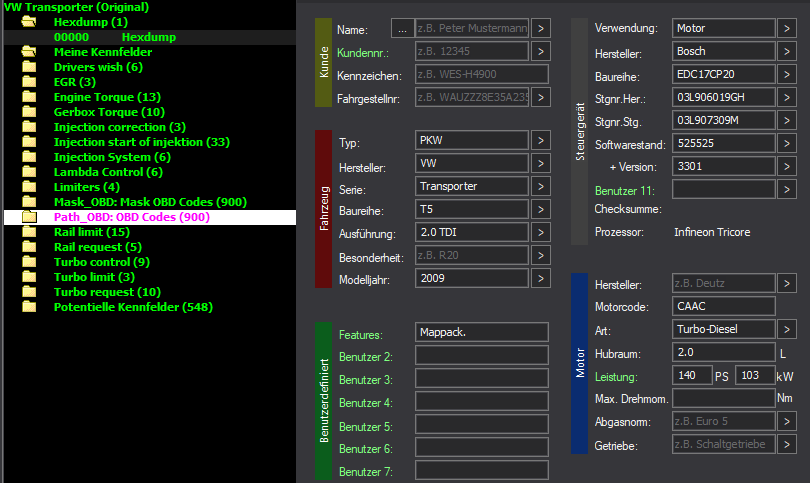Viewport: 810px width, 483px height.
Task: Select the Engine Torque (13) tree item
Action: click(x=107, y=97)
